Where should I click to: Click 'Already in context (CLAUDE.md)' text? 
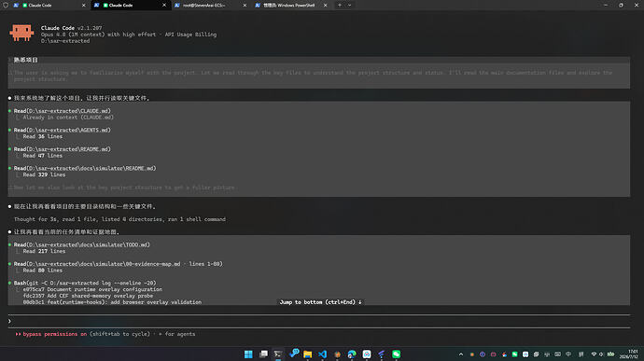(x=68, y=117)
